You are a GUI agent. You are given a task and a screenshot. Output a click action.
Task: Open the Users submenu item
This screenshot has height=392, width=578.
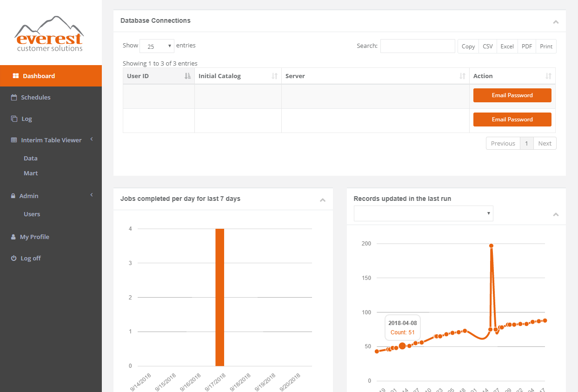click(32, 214)
